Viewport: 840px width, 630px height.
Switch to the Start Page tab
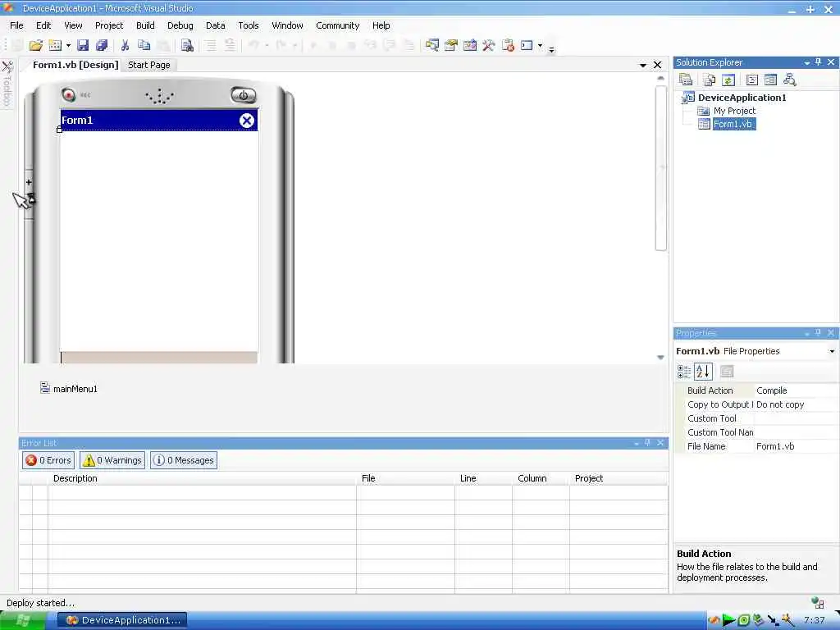tap(149, 65)
